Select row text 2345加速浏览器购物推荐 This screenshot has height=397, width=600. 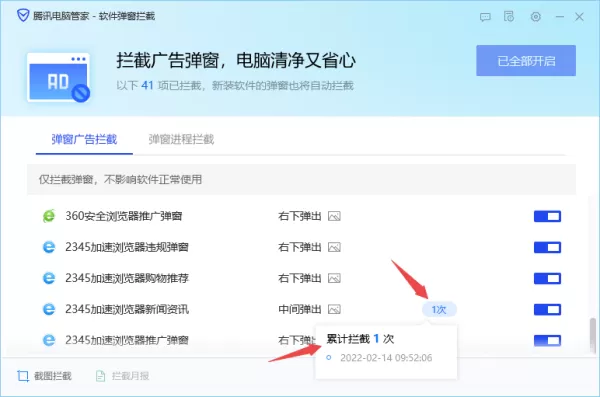127,278
